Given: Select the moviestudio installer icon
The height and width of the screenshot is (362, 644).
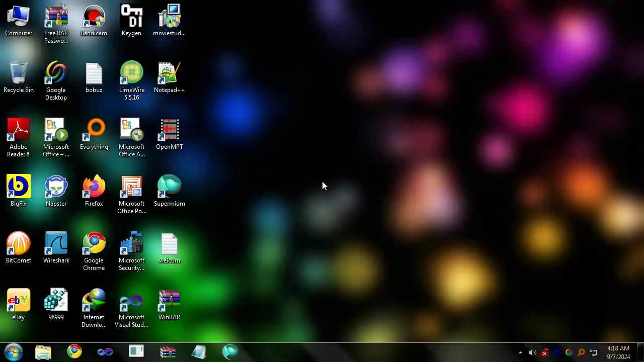Looking at the screenshot, I should 169,21.
